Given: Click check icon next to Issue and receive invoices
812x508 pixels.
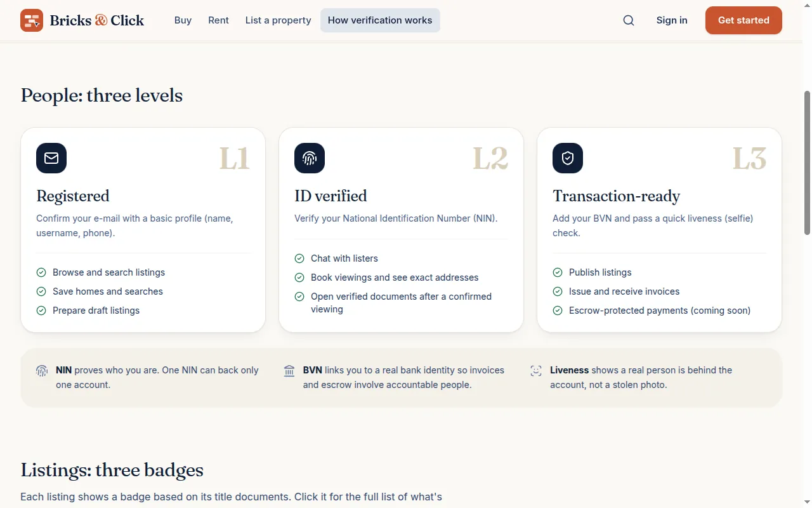Looking at the screenshot, I should (558, 291).
